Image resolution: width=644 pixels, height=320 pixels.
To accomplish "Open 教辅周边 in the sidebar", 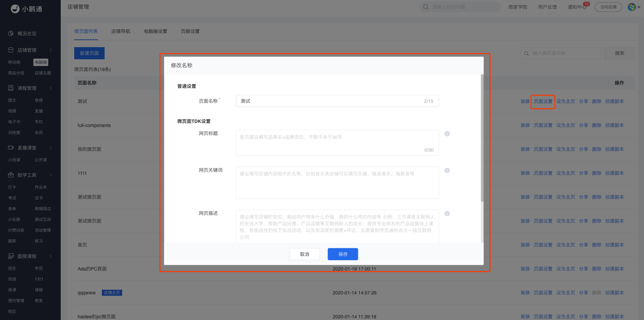I will [x=43, y=209].
